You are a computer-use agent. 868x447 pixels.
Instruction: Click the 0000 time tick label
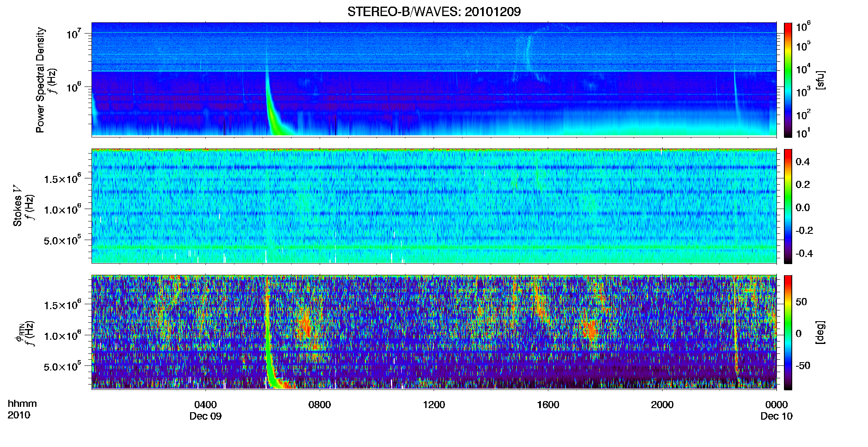tap(776, 405)
